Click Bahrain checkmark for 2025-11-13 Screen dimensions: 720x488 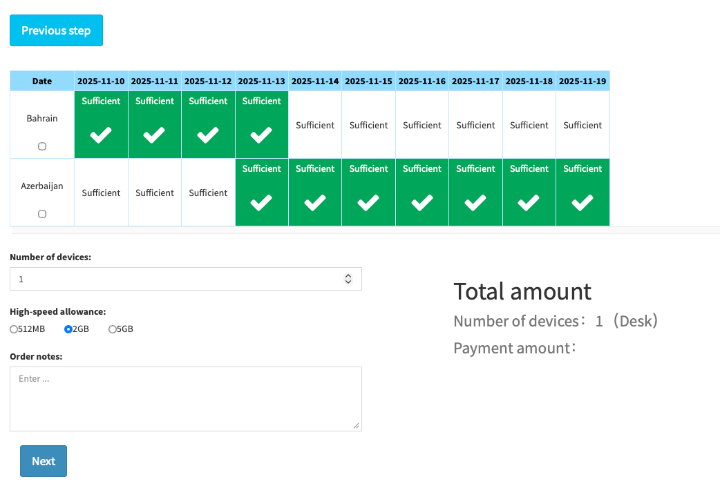pyautogui.click(x=261, y=135)
